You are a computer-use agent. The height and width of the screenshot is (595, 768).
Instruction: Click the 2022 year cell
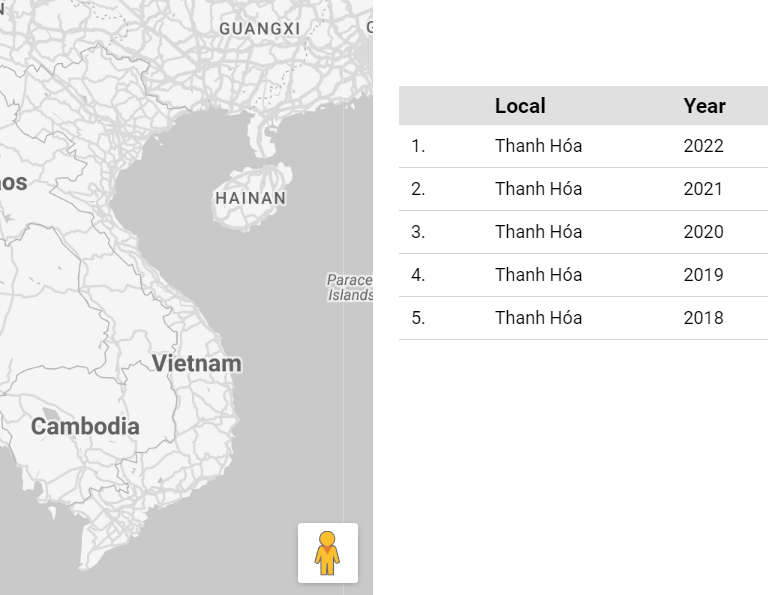(703, 146)
